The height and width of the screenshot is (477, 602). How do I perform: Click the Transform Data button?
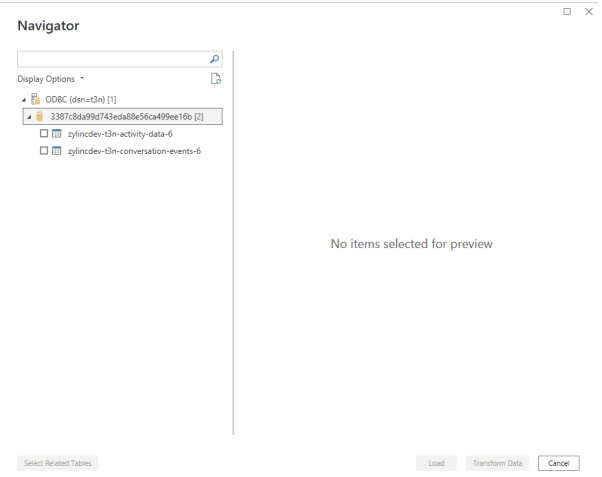coord(497,463)
